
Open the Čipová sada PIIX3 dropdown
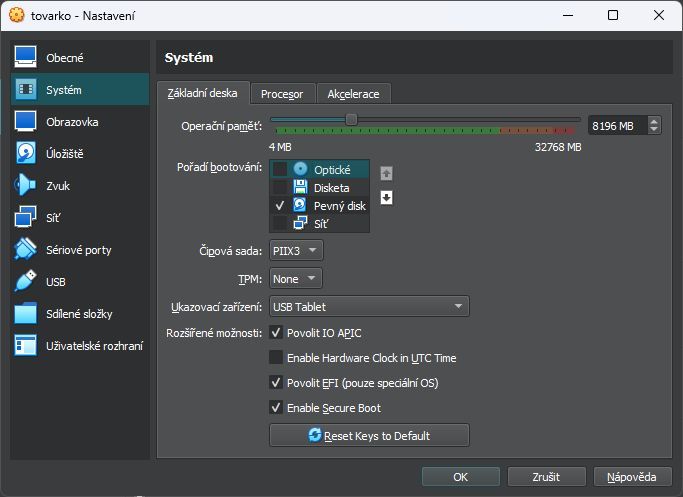[296, 250]
